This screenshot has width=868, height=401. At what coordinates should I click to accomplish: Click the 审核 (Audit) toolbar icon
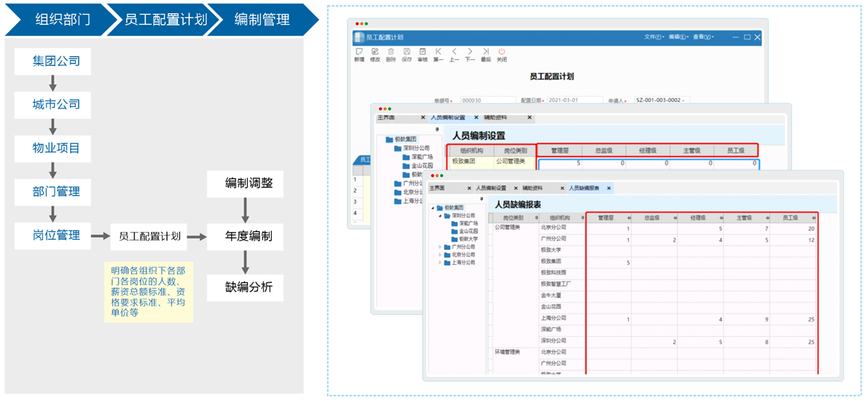click(x=423, y=54)
